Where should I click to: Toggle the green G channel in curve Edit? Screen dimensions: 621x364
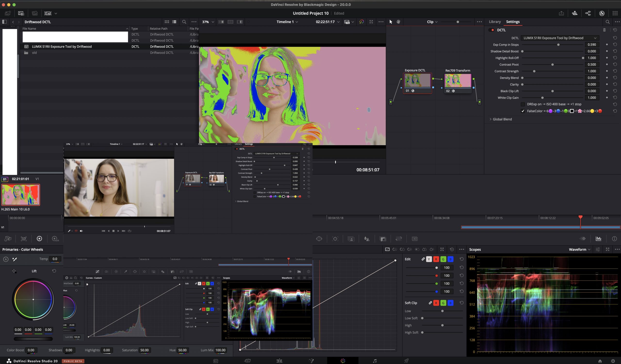coord(443,259)
